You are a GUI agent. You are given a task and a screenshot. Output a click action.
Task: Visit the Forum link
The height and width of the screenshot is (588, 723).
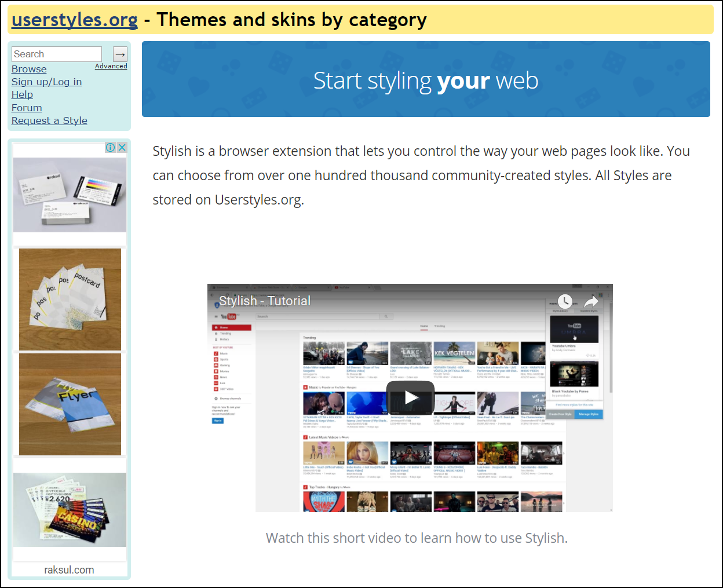point(27,108)
